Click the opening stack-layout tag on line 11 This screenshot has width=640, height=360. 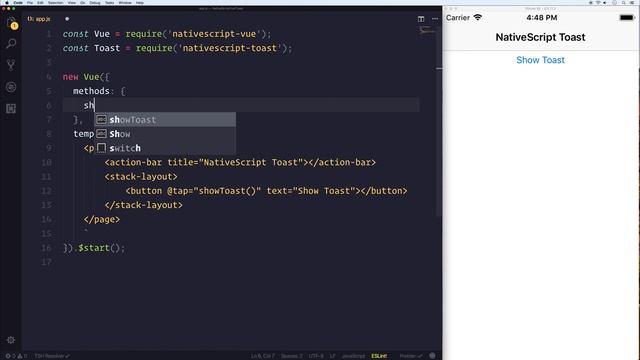(141, 177)
